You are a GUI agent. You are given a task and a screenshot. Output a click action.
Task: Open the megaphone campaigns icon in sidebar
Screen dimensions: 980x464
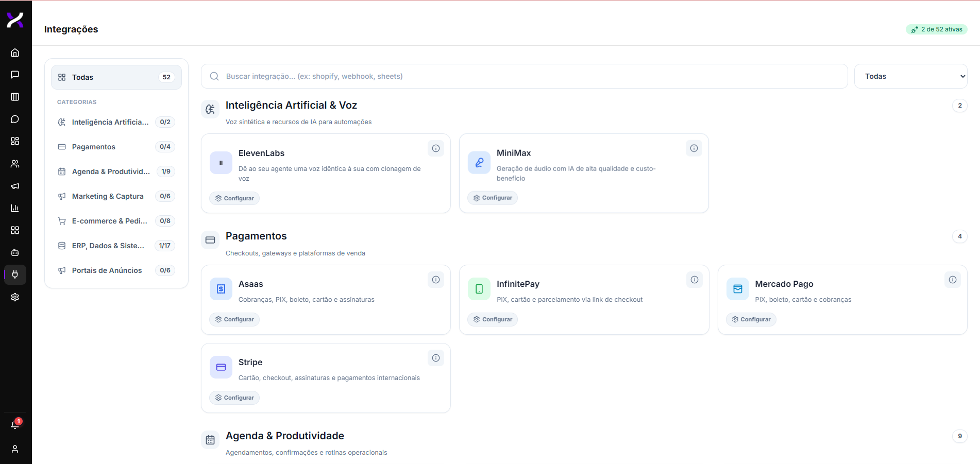(15, 186)
